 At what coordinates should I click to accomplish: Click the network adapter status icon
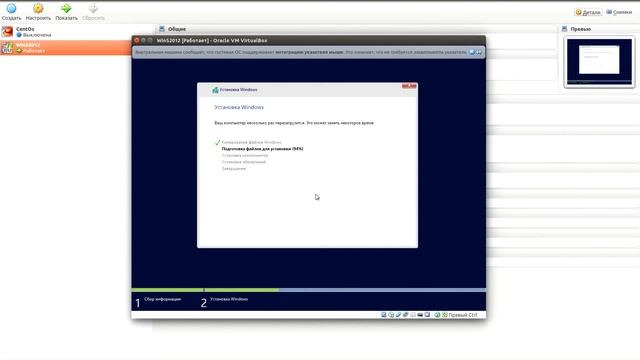point(405,315)
